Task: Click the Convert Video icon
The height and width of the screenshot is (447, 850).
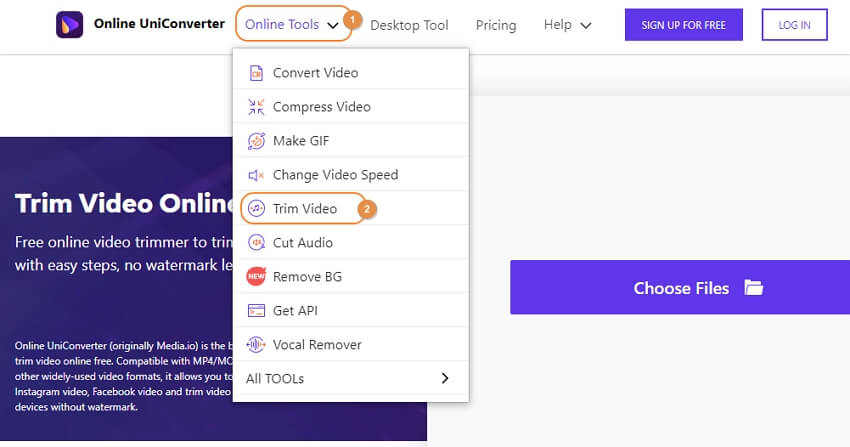Action: coord(256,73)
